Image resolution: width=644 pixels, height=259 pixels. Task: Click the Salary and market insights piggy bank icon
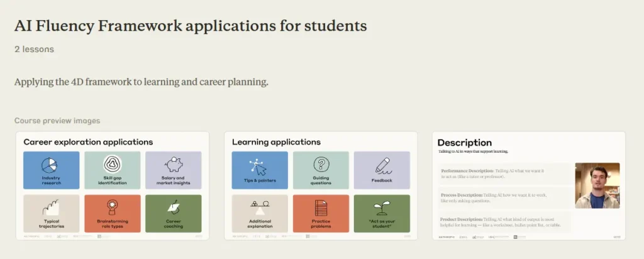coord(174,164)
